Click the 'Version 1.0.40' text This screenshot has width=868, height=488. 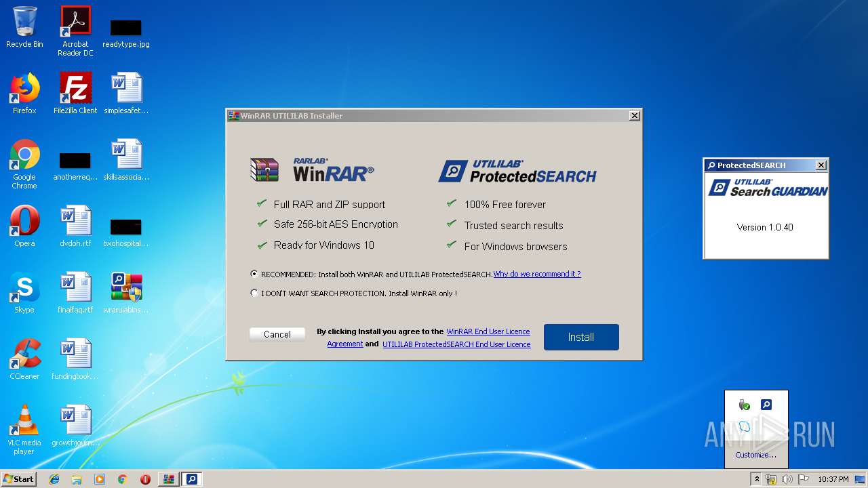[x=765, y=227]
